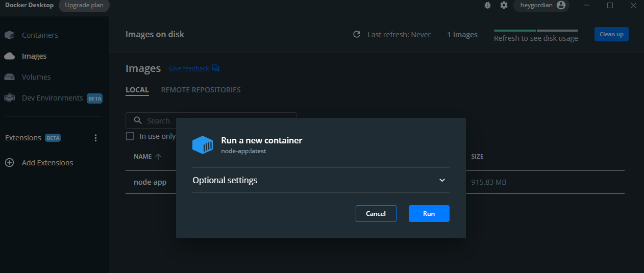Select the Images cloud icon
Screen dimensions: 644x273
pos(9,56)
